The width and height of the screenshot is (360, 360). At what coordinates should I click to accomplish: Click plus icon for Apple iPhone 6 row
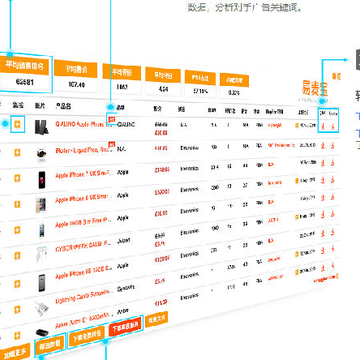tap(17, 204)
